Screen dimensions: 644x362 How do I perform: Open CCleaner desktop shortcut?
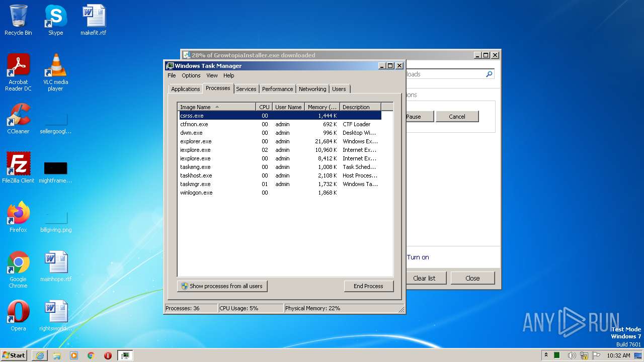pyautogui.click(x=18, y=119)
